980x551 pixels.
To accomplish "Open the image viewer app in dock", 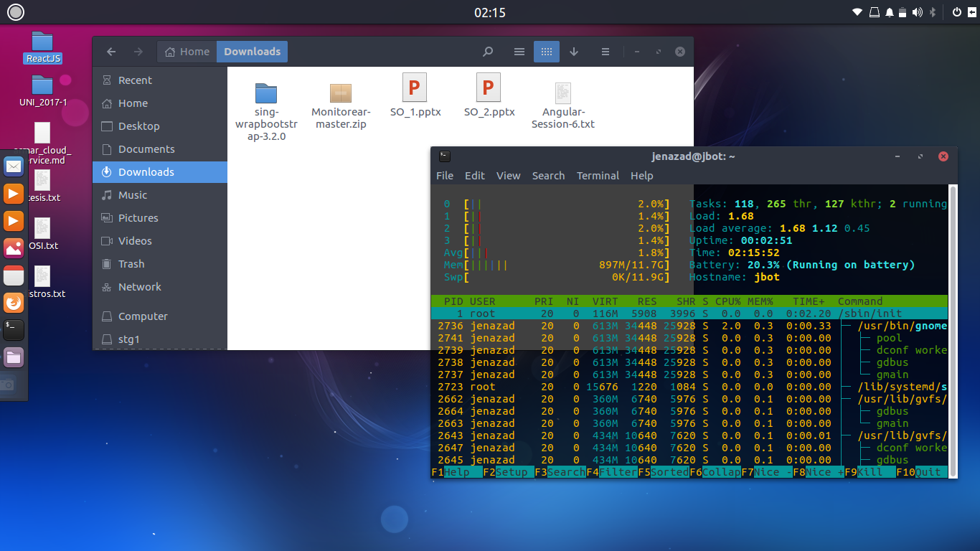I will pos(14,248).
